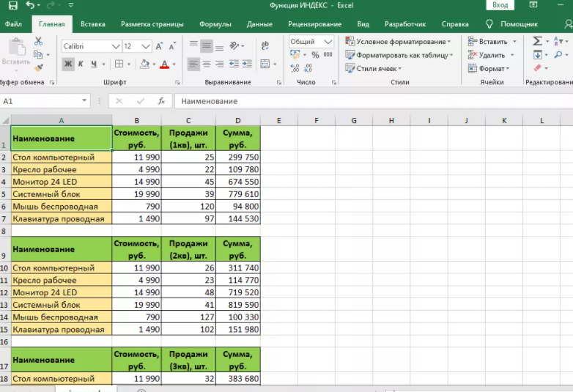Switch to the Рецензирование tab
The height and width of the screenshot is (392, 573).
click(x=314, y=24)
